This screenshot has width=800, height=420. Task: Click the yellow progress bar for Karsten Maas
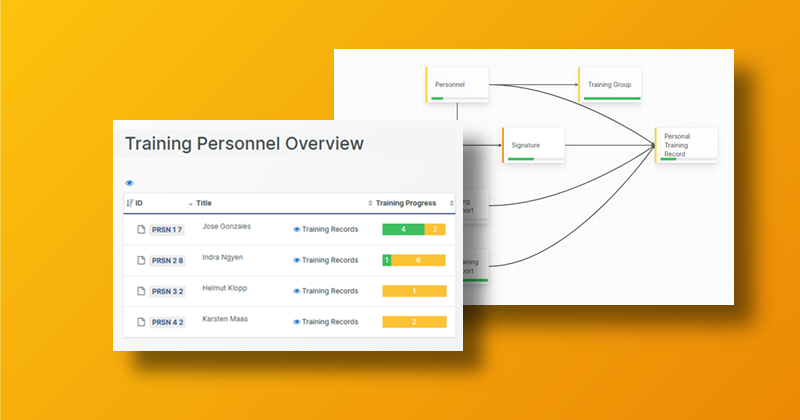click(x=414, y=322)
